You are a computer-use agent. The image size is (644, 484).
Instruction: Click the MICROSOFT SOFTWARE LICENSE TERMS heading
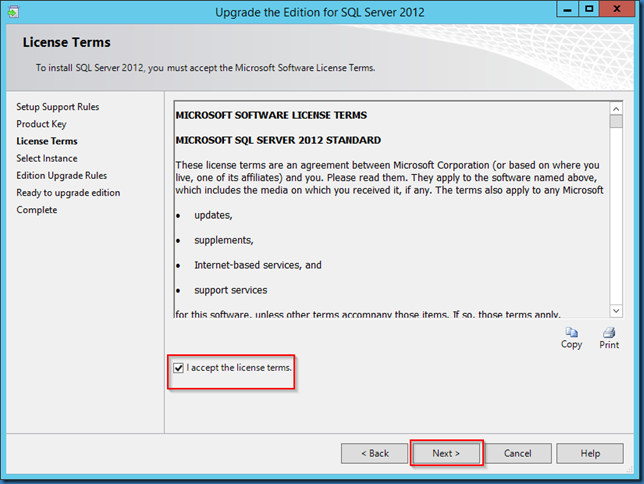pos(271,115)
